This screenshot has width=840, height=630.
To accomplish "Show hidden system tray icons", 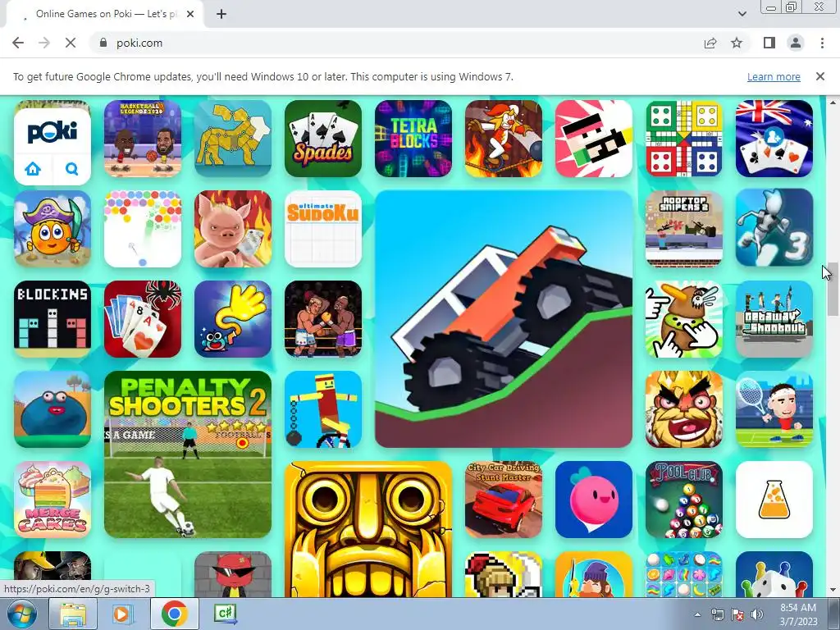I will (x=697, y=614).
